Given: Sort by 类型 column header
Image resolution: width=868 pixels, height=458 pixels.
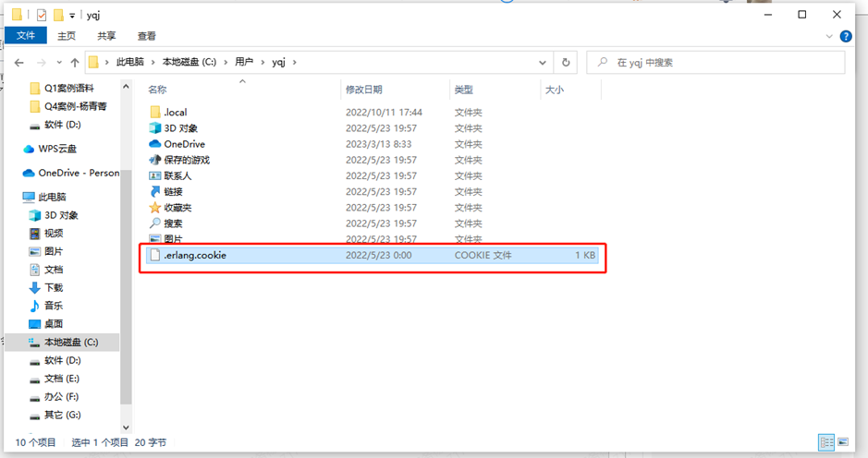Looking at the screenshot, I should (463, 90).
